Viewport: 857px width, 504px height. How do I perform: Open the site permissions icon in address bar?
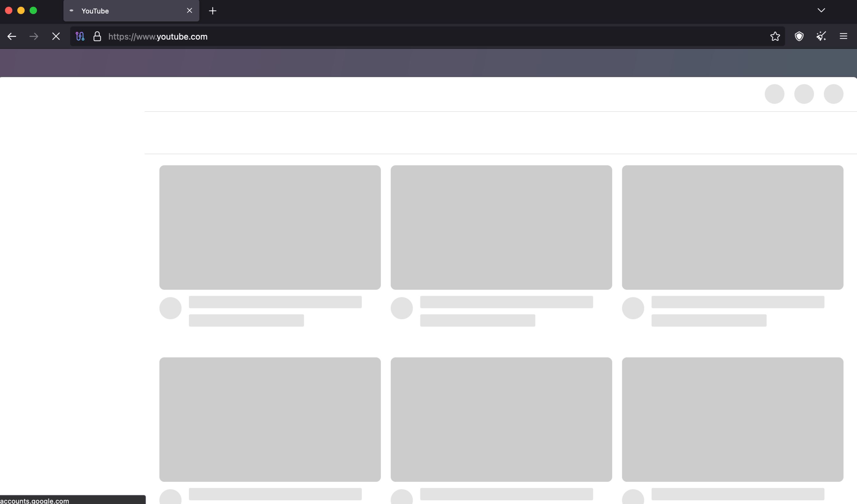click(x=80, y=36)
